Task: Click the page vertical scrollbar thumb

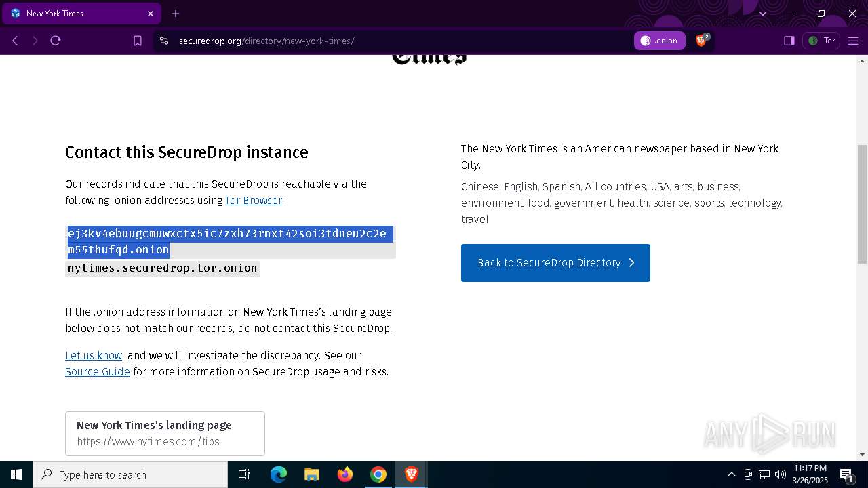Action: [862, 204]
